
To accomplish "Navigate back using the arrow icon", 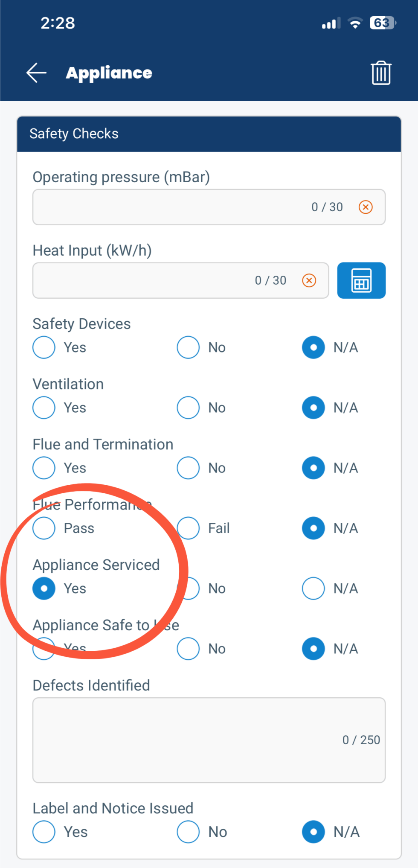I will coord(36,73).
